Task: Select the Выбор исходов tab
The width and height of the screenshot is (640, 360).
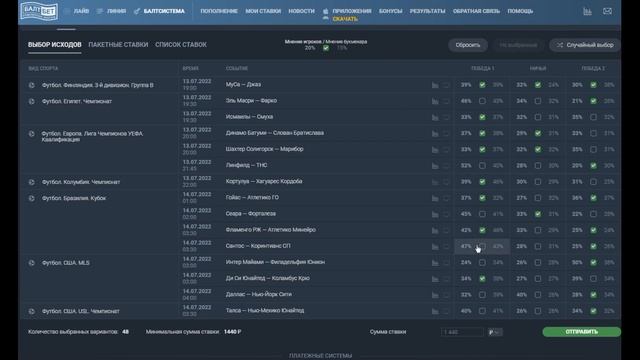Action: (55, 44)
